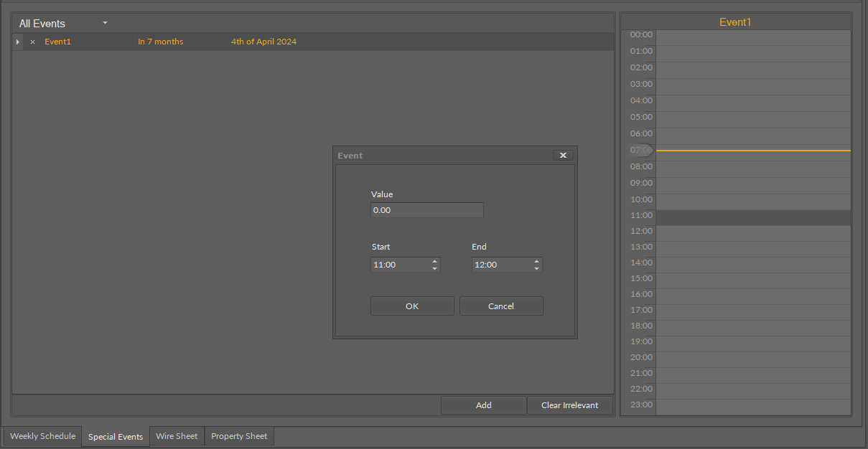This screenshot has height=449, width=868.
Task: Open the Wire Sheet tab
Action: pyautogui.click(x=176, y=436)
